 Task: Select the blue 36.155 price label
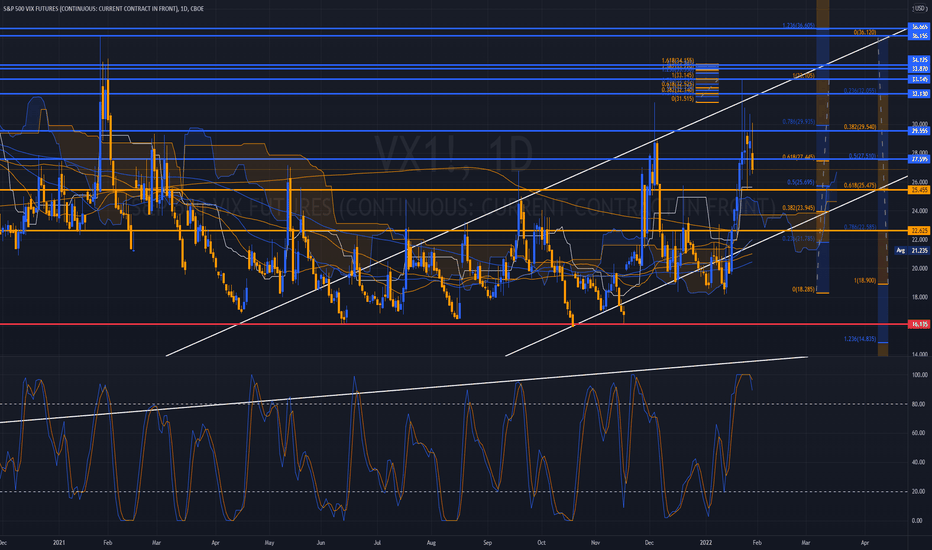920,36
